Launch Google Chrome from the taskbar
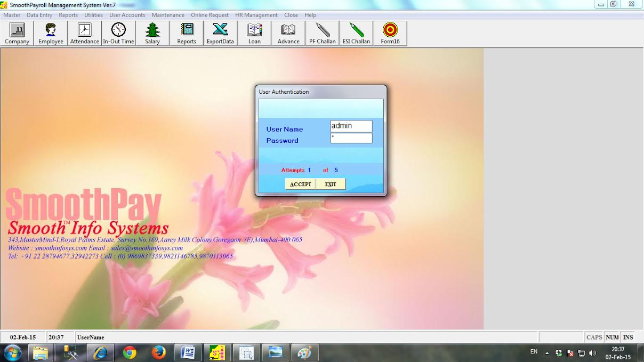Screen dimensions: 644x362 pos(129,352)
